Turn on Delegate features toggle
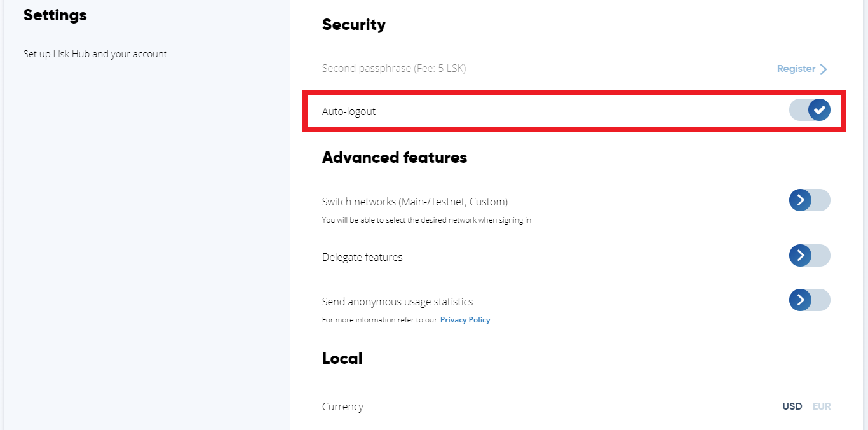 [x=810, y=256]
